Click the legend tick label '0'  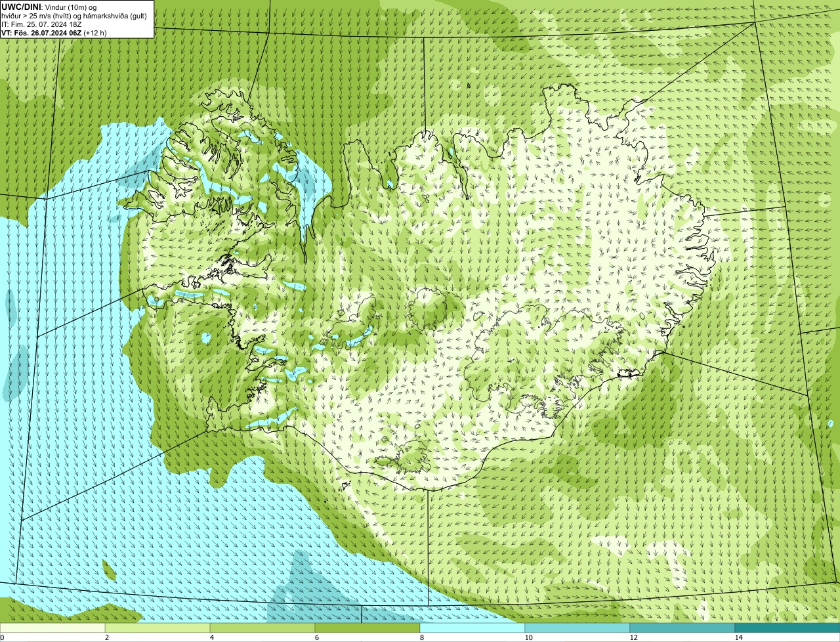[2, 637]
